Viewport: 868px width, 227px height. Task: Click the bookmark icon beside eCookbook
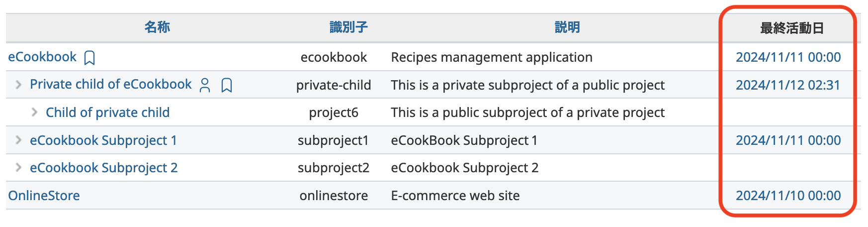[89, 58]
